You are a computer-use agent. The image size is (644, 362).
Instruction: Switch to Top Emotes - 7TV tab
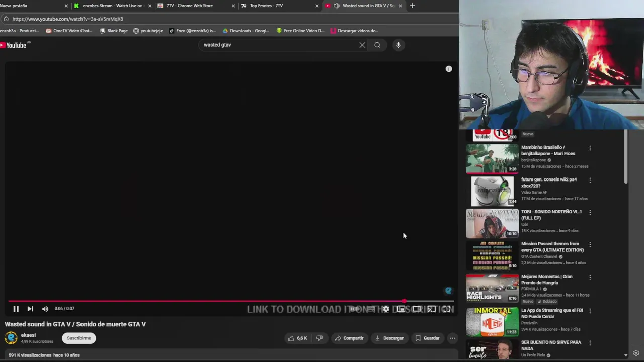pos(279,6)
